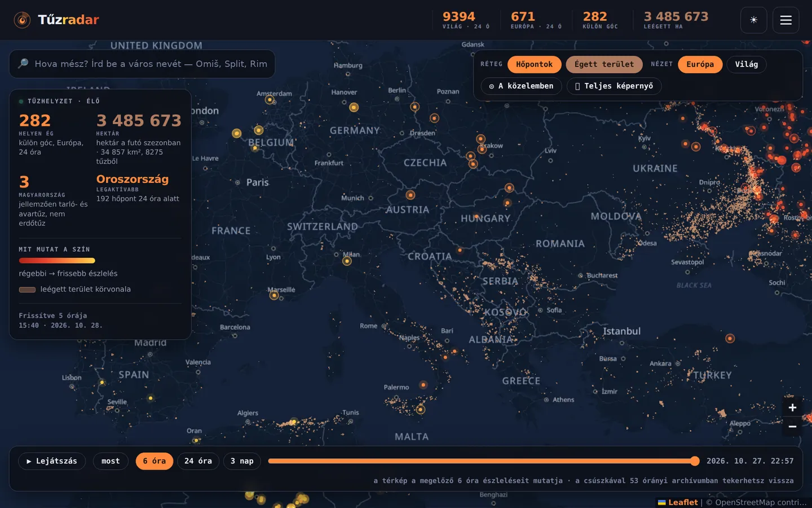Toggle the Égett terület layer
The height and width of the screenshot is (508, 812).
(x=604, y=64)
